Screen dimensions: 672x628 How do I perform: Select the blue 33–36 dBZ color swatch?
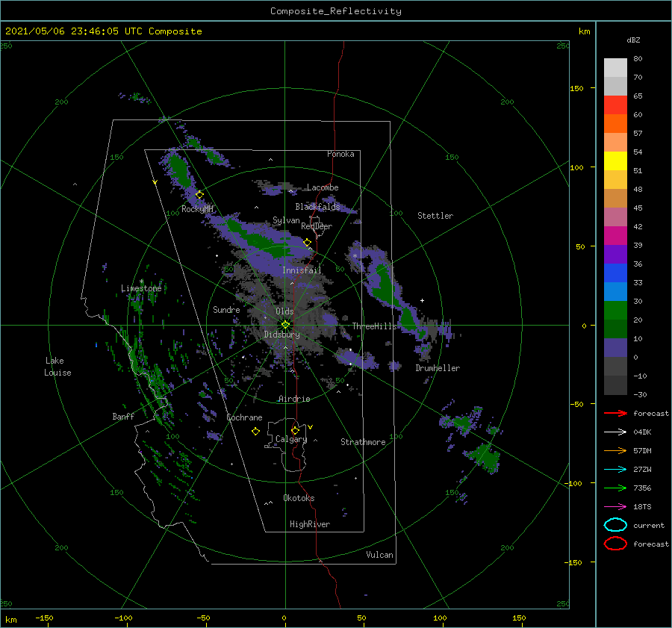(615, 273)
